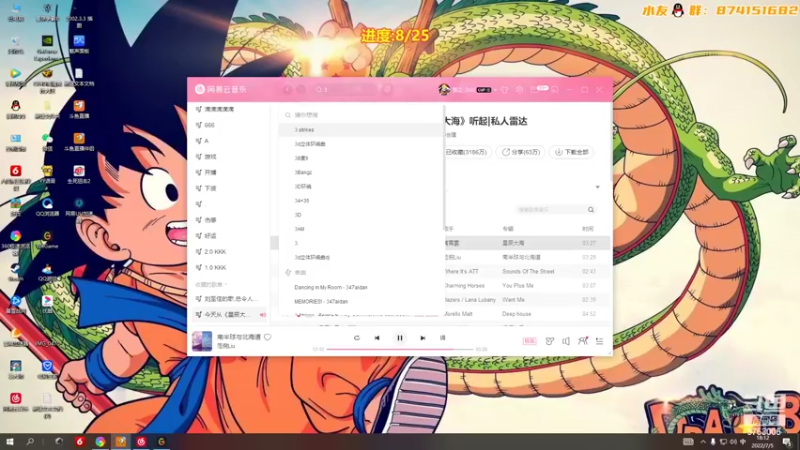Open the currently playing 今天从 playlist
Image resolution: width=800 pixels, height=450 pixels.
229,315
